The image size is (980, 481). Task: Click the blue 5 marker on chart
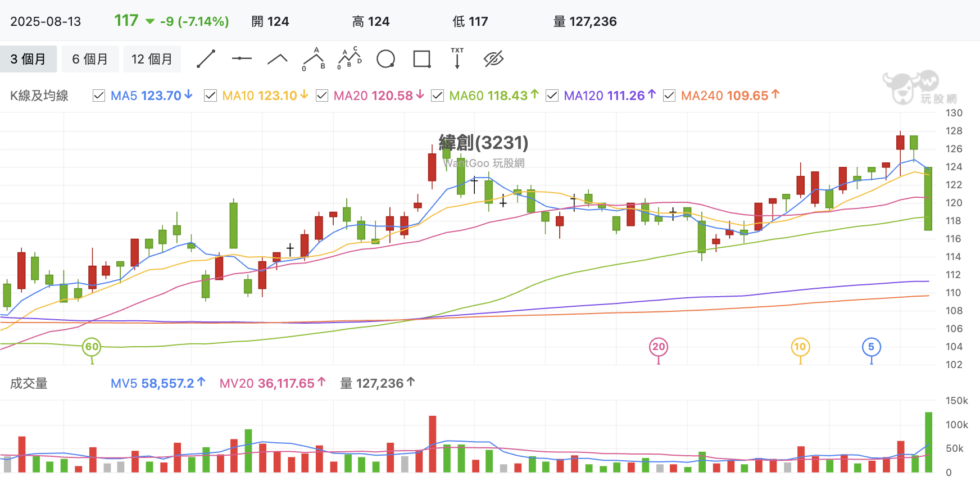871,347
